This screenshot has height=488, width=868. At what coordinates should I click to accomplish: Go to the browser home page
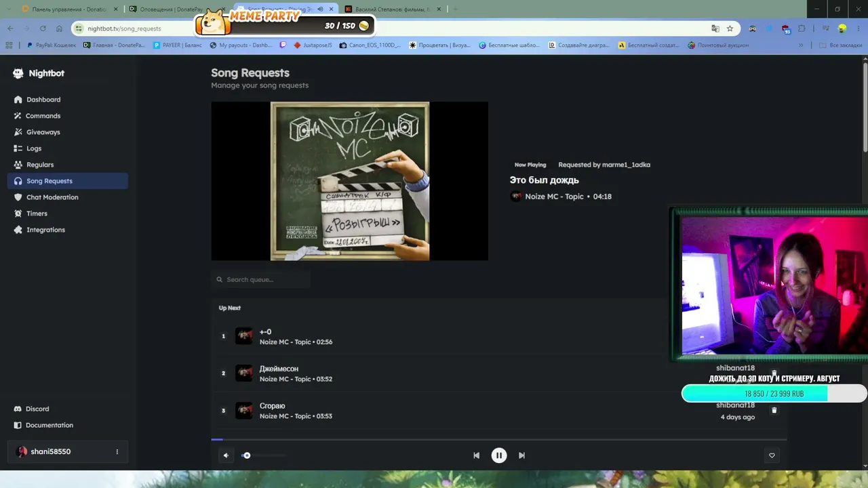[59, 28]
